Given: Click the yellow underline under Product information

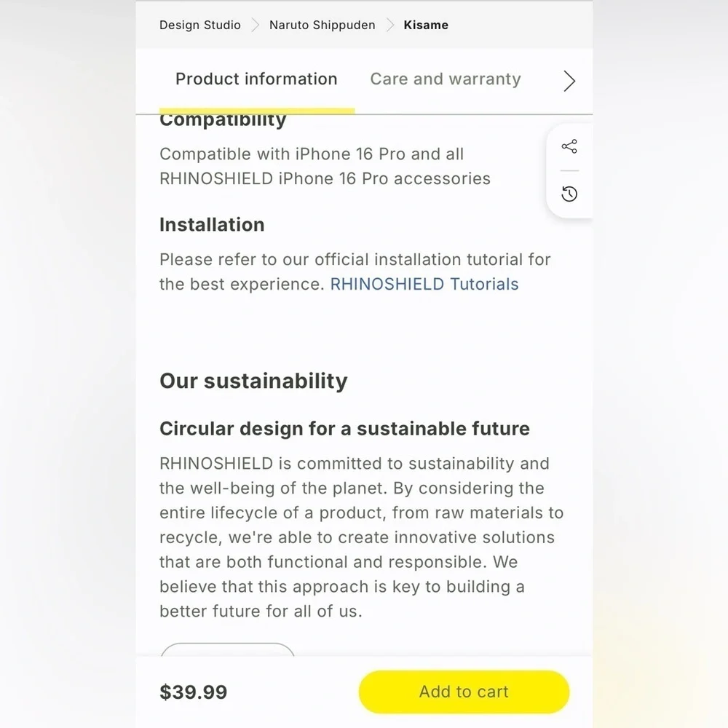Looking at the screenshot, I should (x=257, y=111).
